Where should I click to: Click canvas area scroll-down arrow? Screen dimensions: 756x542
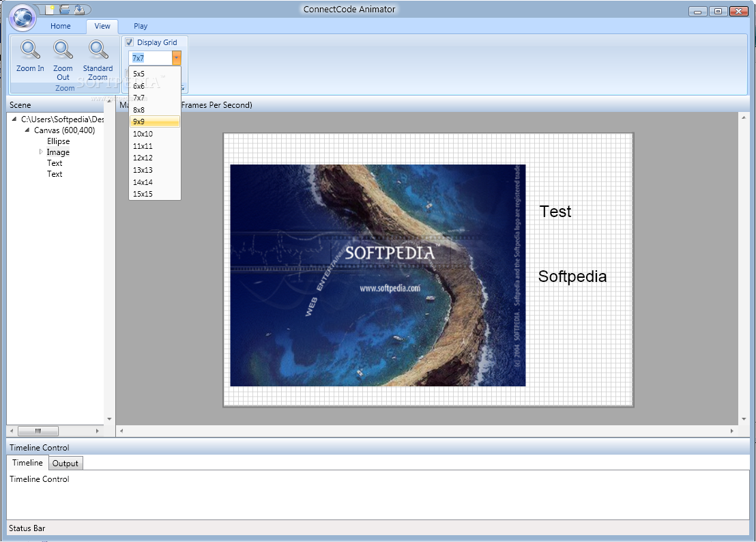coord(744,419)
